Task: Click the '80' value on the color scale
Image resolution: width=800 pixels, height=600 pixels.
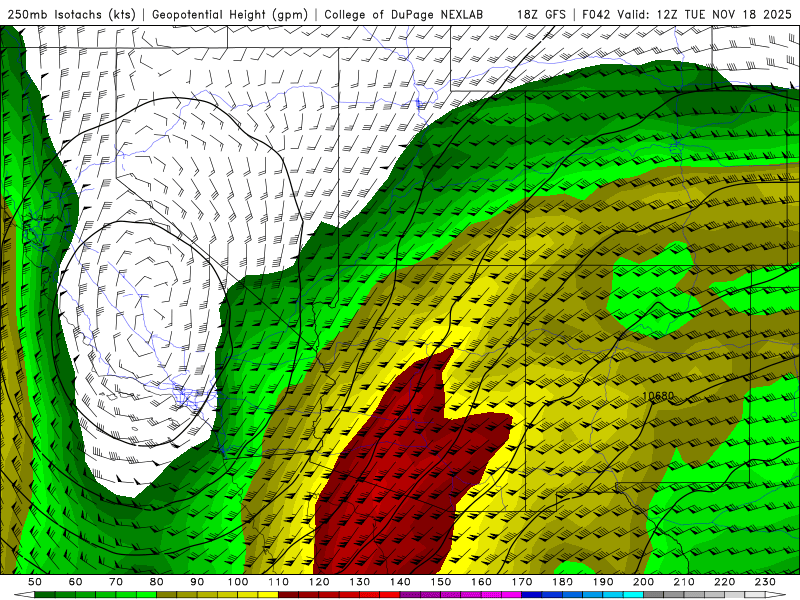Action: pos(157,582)
